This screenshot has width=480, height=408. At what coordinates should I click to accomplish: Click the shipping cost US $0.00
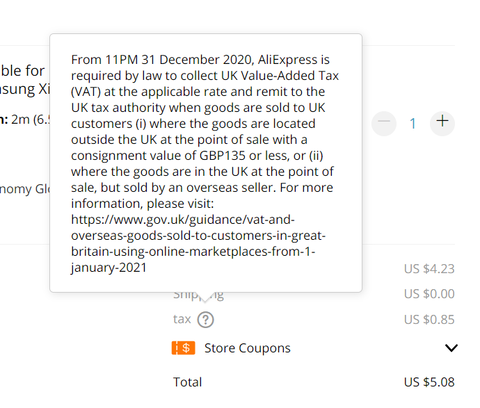pyautogui.click(x=429, y=294)
